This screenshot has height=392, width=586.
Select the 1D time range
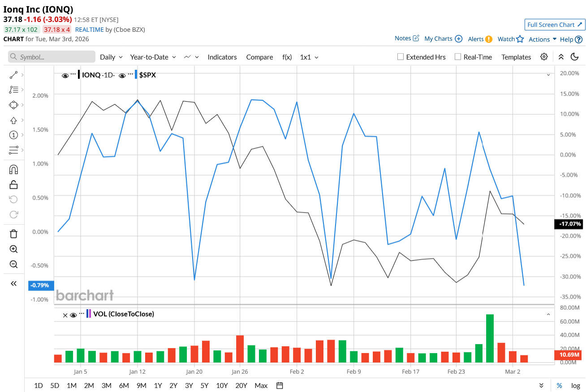(x=39, y=385)
